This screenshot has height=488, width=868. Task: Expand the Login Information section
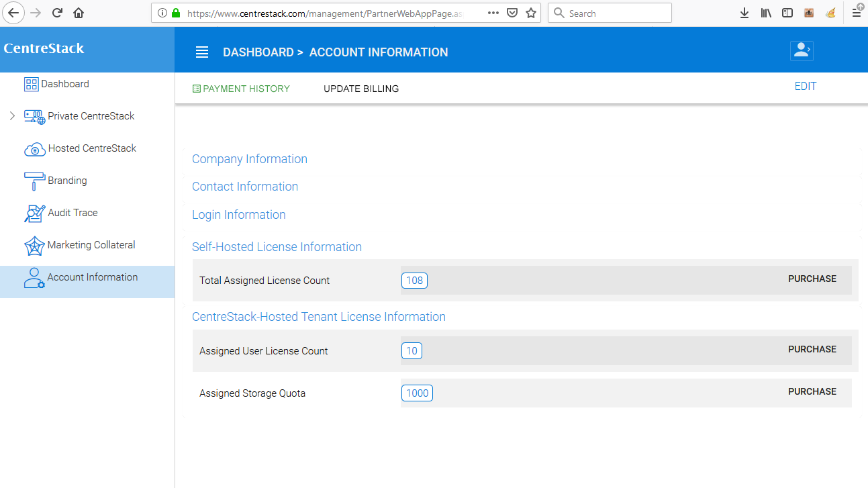tap(239, 215)
